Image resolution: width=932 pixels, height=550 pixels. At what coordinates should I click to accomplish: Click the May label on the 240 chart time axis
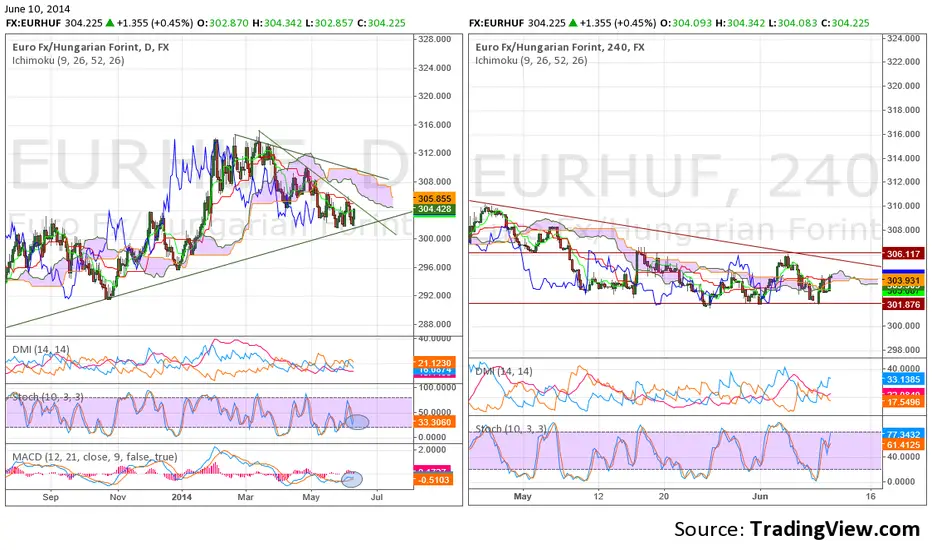[x=522, y=496]
